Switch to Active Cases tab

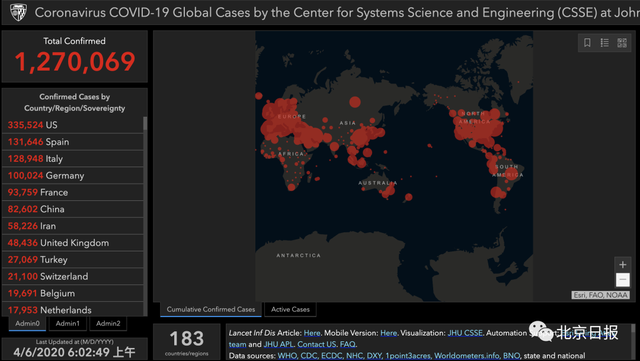[290, 310]
